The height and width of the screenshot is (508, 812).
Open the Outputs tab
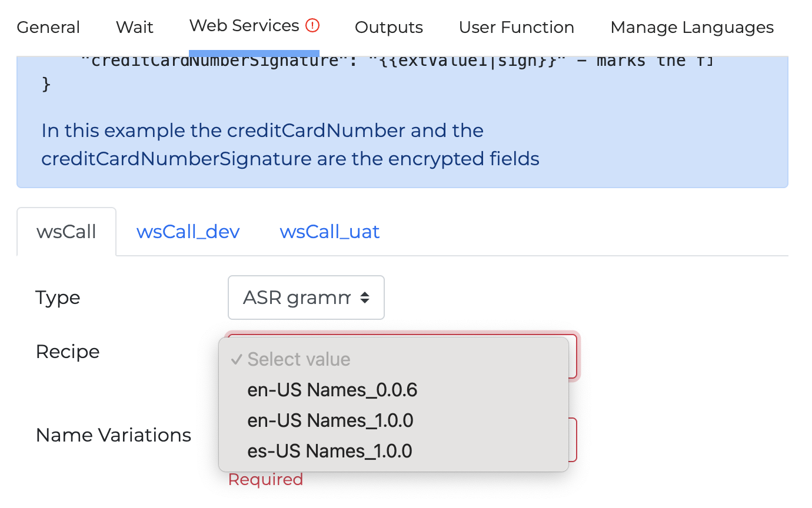click(389, 28)
